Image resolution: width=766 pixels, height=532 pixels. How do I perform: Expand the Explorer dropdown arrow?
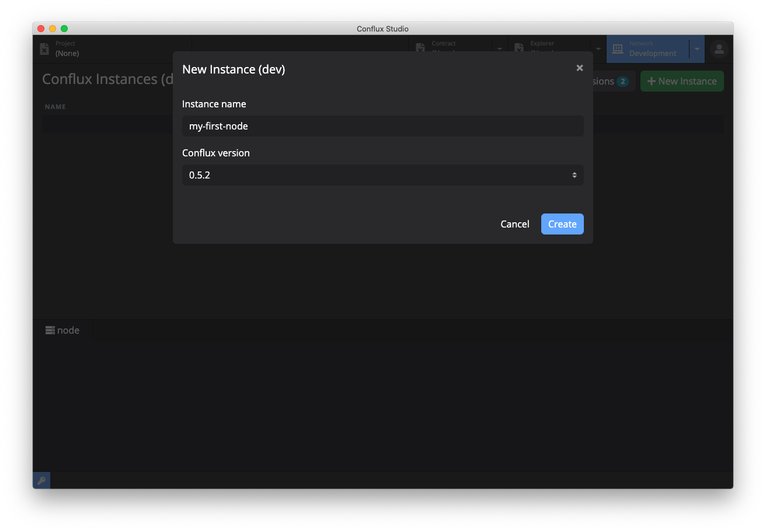[598, 49]
